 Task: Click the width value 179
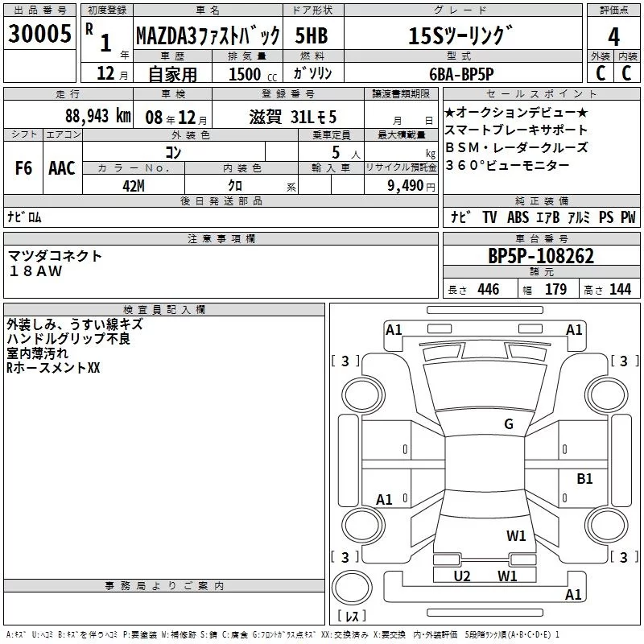(555, 289)
